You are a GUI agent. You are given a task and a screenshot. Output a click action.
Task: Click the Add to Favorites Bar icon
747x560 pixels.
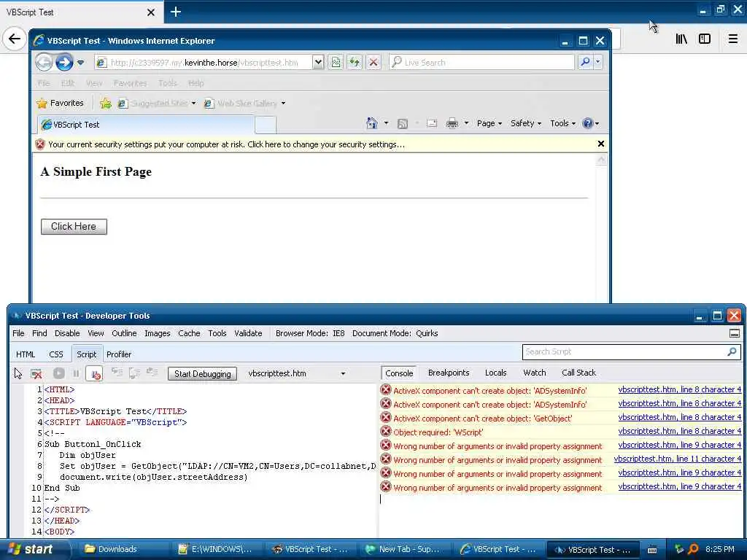point(106,103)
